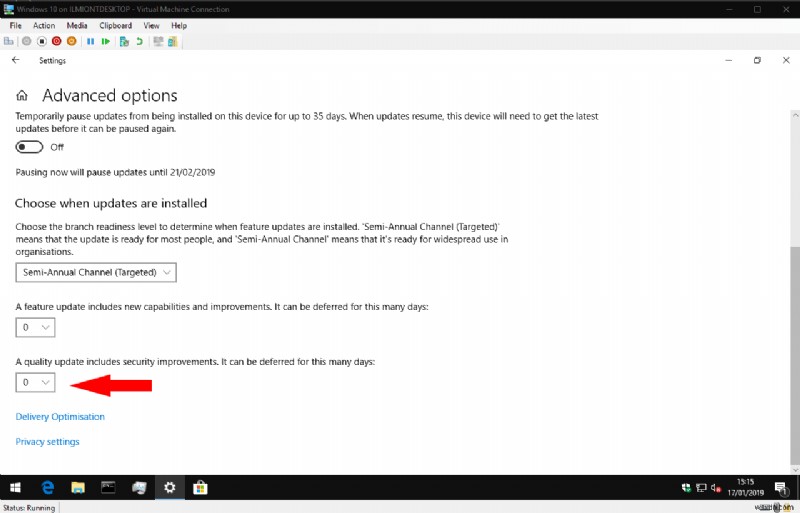Open the Media menu
Screen dimensions: 800x513
pyautogui.click(x=77, y=26)
